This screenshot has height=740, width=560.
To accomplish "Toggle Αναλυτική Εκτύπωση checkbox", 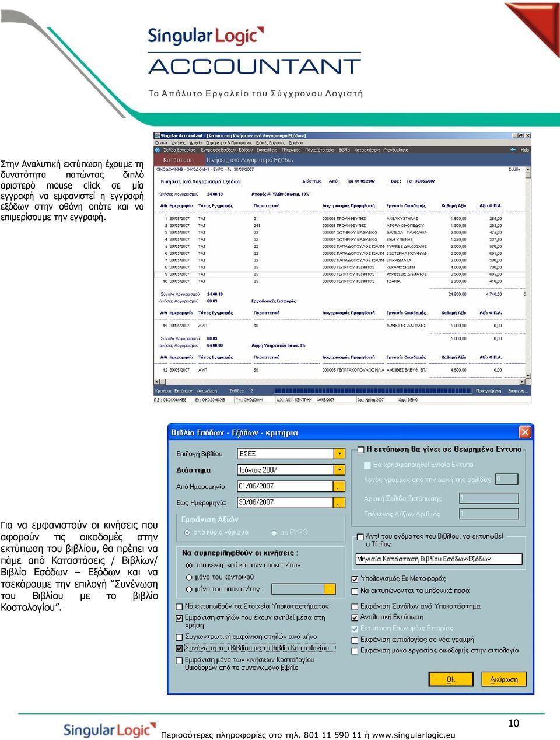I will (x=355, y=617).
